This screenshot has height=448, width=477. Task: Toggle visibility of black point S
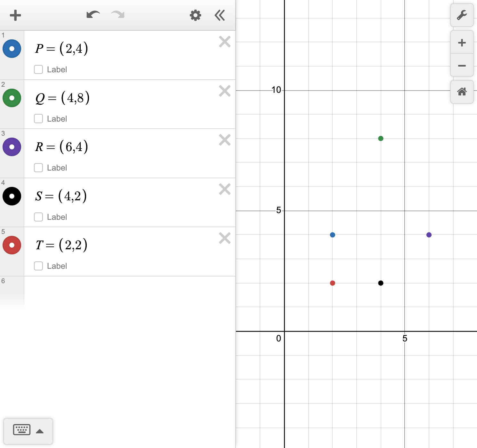pos(12,196)
